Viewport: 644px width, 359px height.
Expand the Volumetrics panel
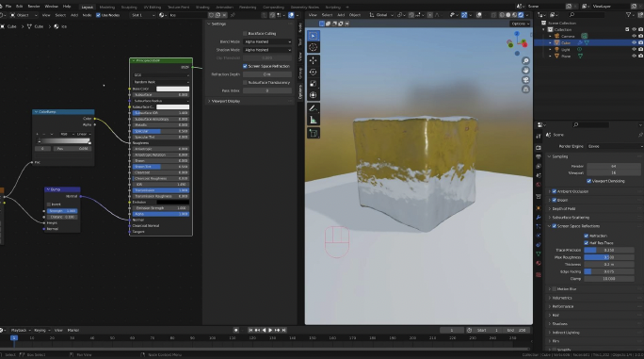point(562,298)
